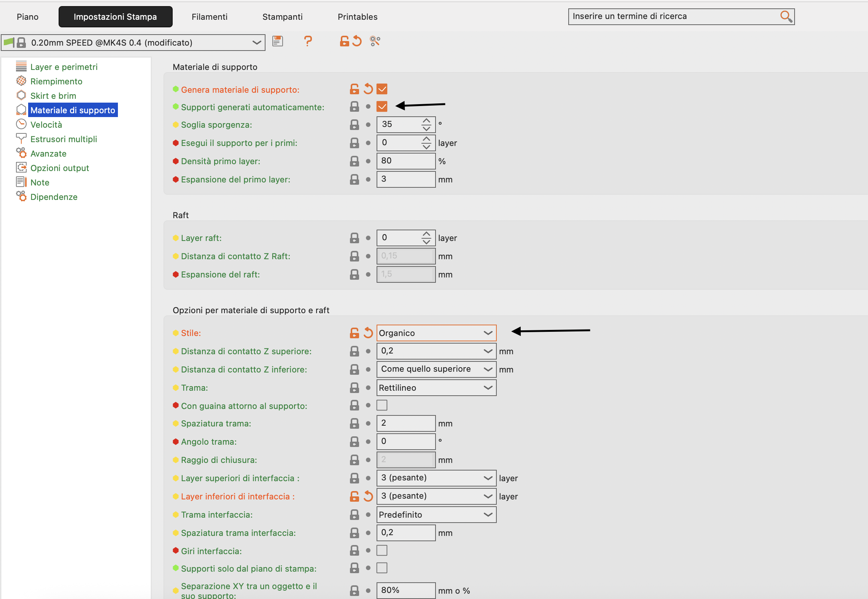Image resolution: width=868 pixels, height=599 pixels.
Task: Click the orange question mark help icon
Action: (x=308, y=41)
